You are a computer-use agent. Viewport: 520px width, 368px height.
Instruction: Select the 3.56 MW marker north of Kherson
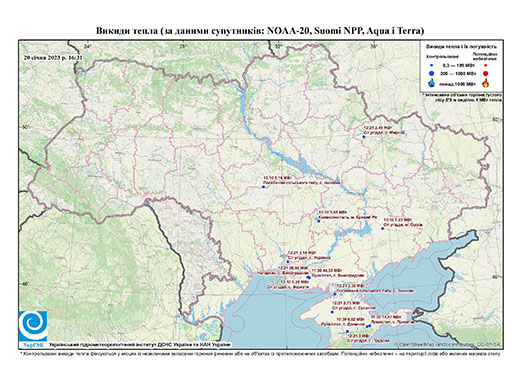(288, 262)
